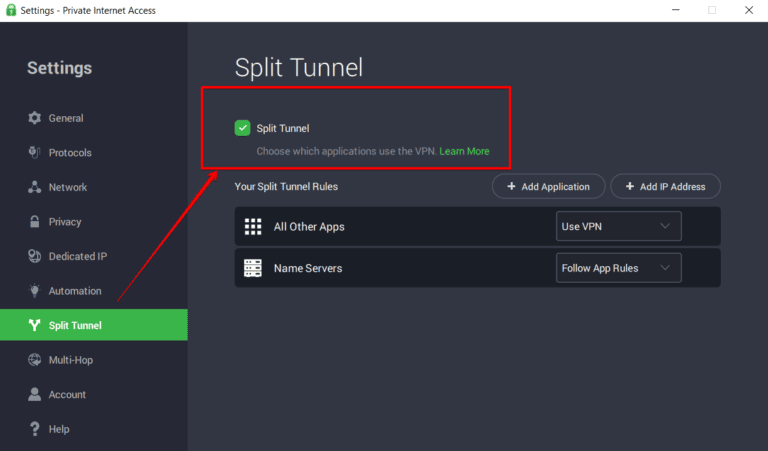Follow the Learn More link

point(464,151)
